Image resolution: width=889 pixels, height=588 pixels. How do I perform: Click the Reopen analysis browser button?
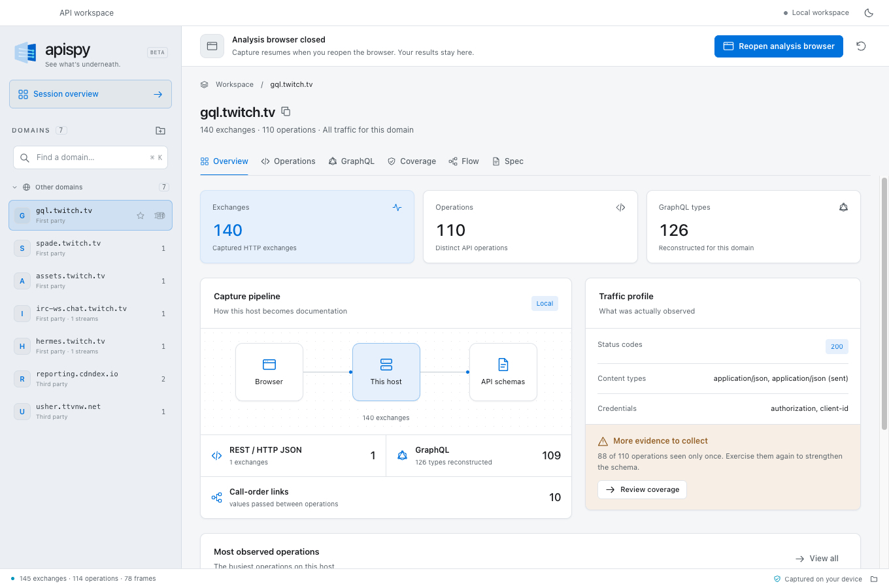coord(779,46)
